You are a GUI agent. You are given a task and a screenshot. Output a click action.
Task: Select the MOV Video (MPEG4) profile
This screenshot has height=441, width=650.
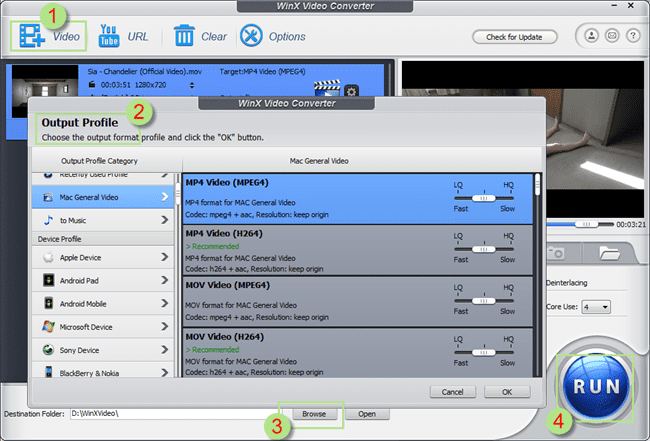point(357,302)
